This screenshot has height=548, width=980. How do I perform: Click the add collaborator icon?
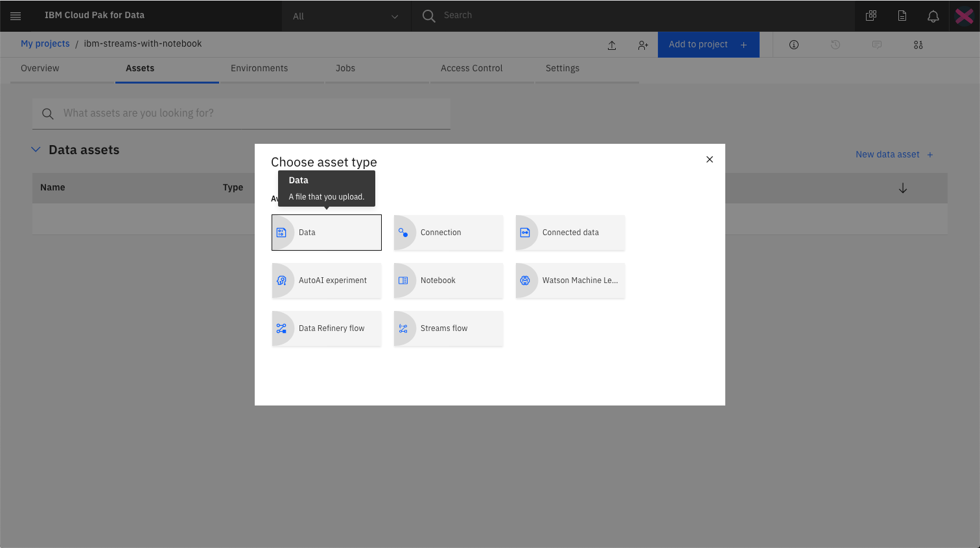coord(643,45)
